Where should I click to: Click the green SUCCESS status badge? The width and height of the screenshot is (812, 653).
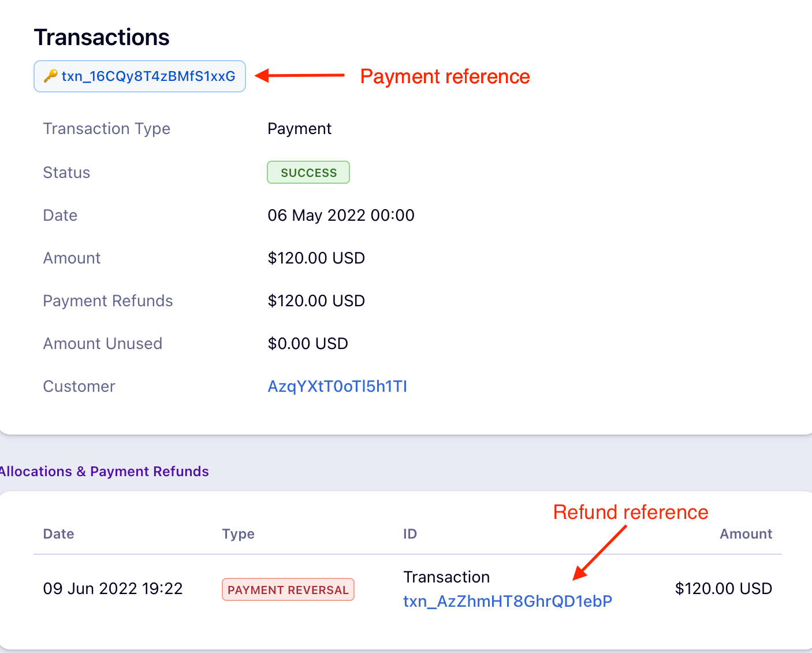click(308, 172)
